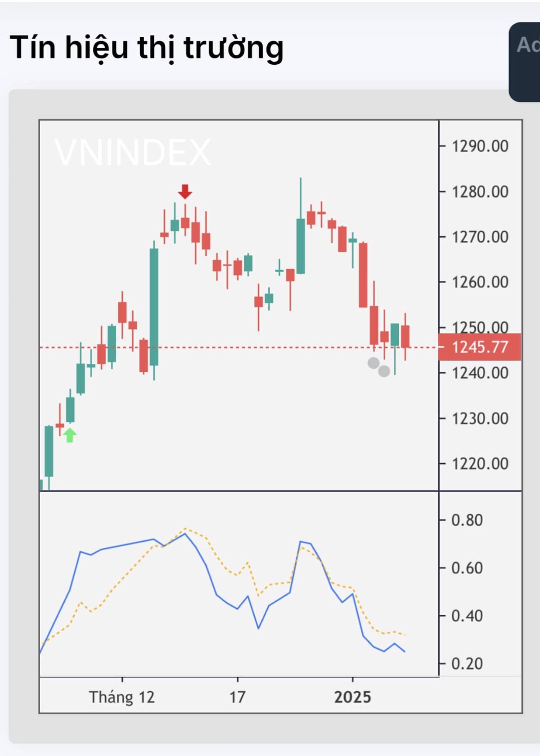Image resolution: width=540 pixels, height=756 pixels.
Task: Click the 1290.00 price axis label
Action: (x=480, y=146)
